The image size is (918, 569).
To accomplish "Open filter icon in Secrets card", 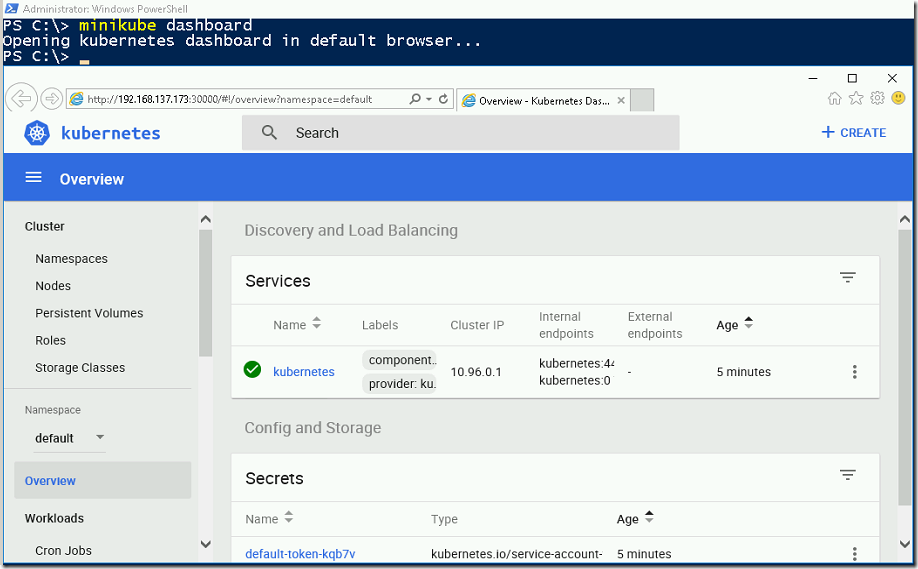I will tap(848, 475).
